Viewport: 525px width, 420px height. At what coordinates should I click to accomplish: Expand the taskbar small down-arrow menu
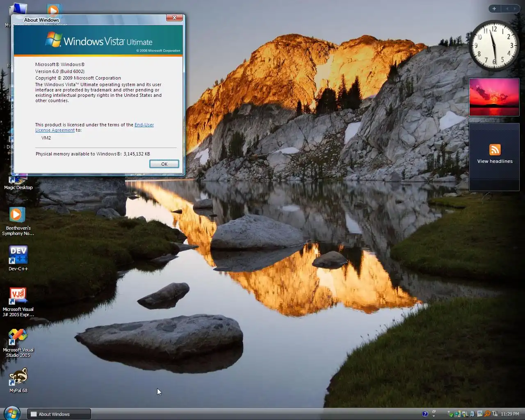(x=434, y=416)
